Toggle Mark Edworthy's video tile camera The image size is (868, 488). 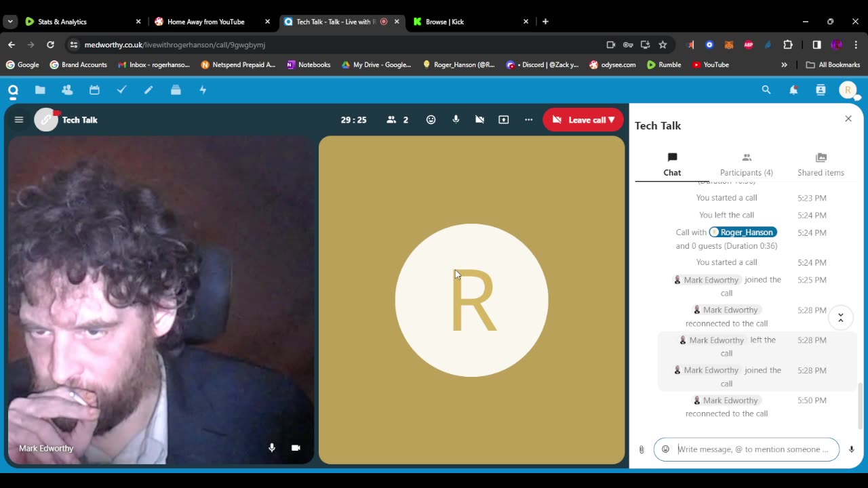(296, 448)
